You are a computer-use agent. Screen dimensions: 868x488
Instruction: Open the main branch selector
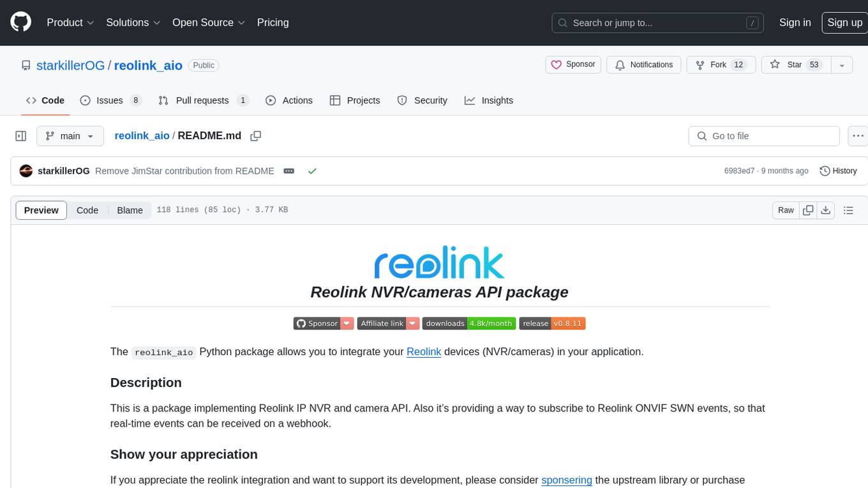coord(70,136)
